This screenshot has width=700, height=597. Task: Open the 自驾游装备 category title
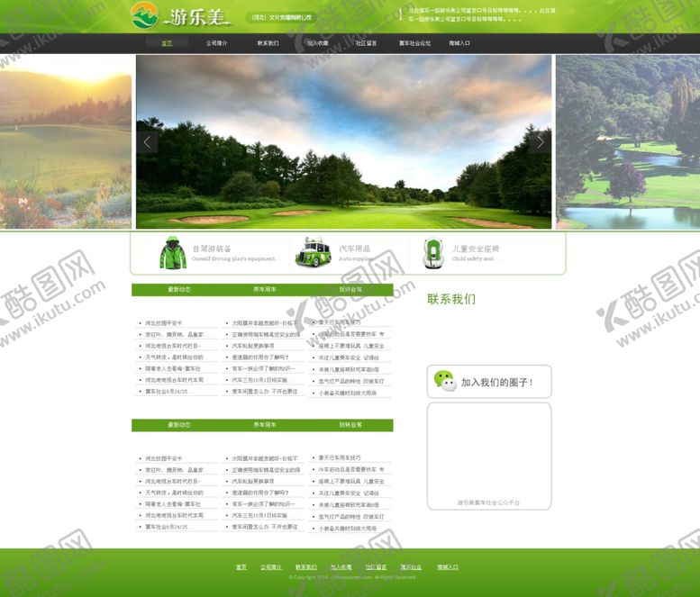[212, 249]
